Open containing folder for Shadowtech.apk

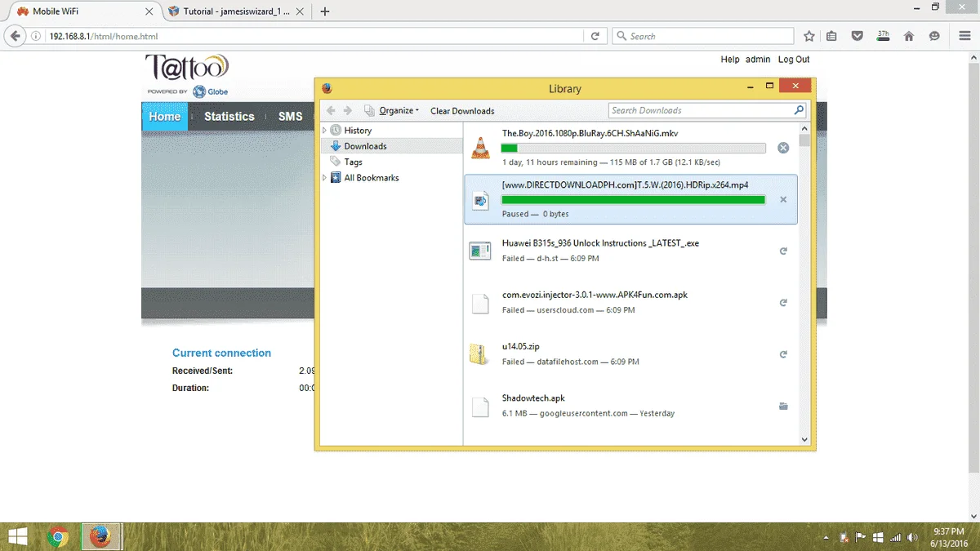point(783,406)
